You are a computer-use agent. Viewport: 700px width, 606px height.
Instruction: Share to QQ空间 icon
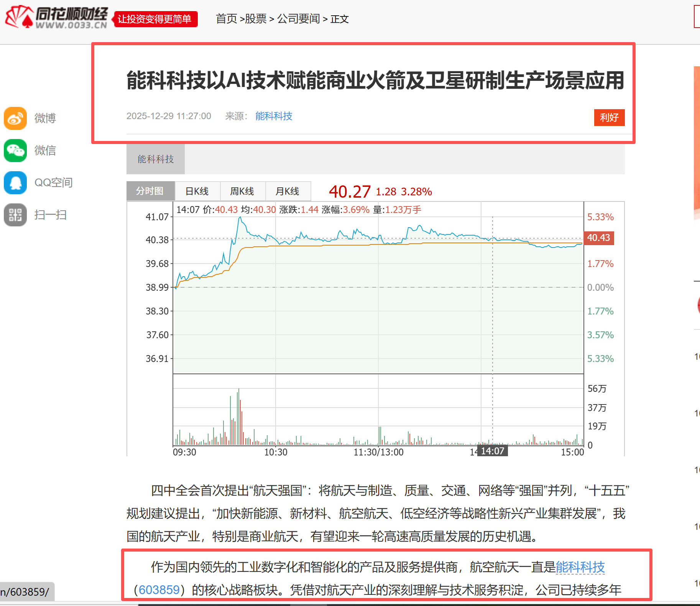pyautogui.click(x=15, y=183)
